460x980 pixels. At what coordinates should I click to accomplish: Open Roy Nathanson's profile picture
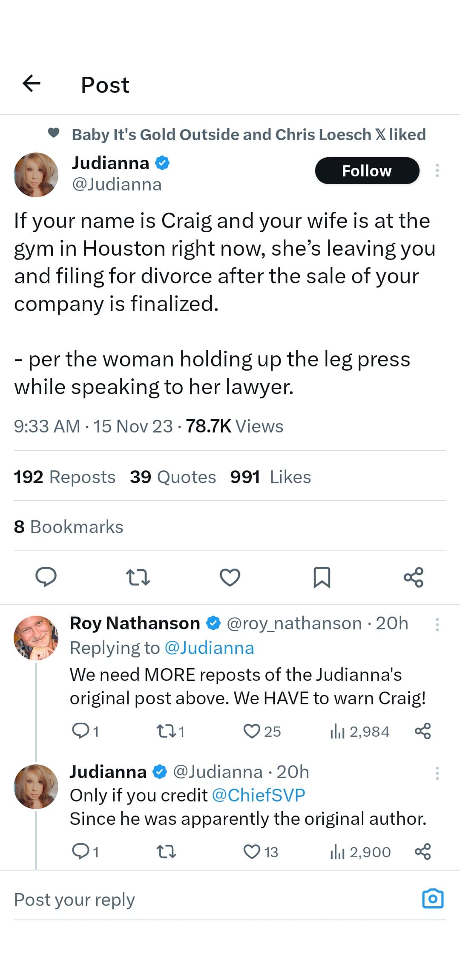click(x=36, y=638)
